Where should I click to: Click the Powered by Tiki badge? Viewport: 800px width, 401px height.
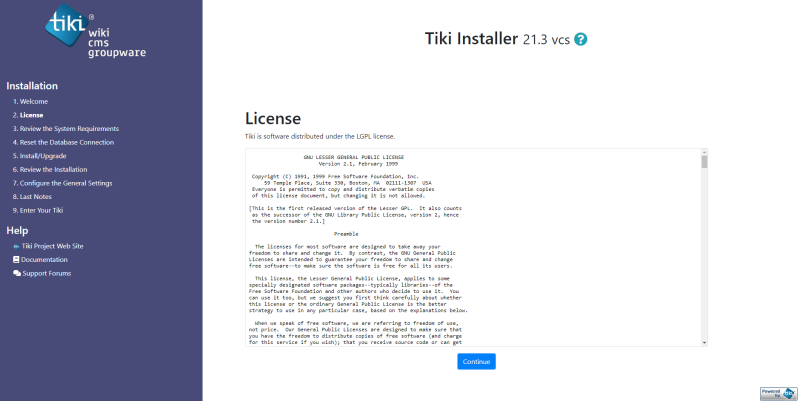click(x=779, y=393)
